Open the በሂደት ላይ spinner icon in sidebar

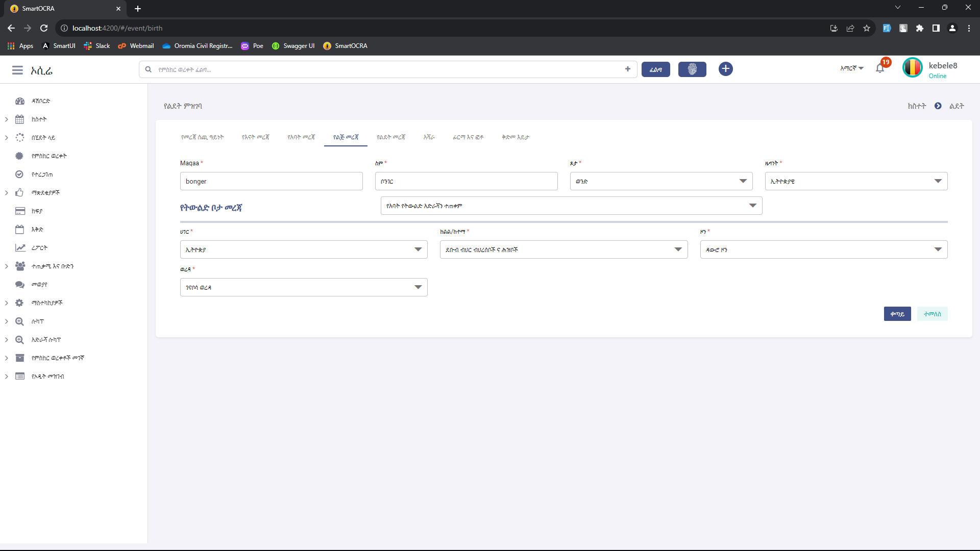point(20,138)
